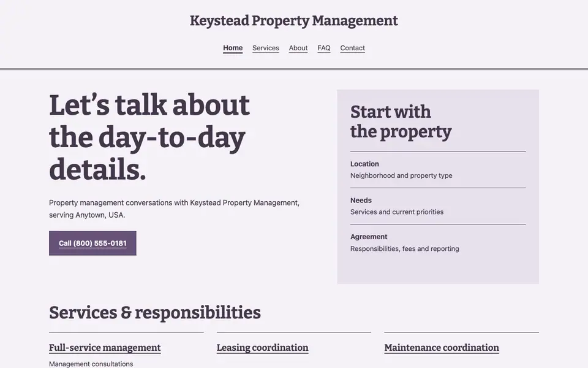Go to the Services nav link
This screenshot has width=588, height=368.
(265, 48)
